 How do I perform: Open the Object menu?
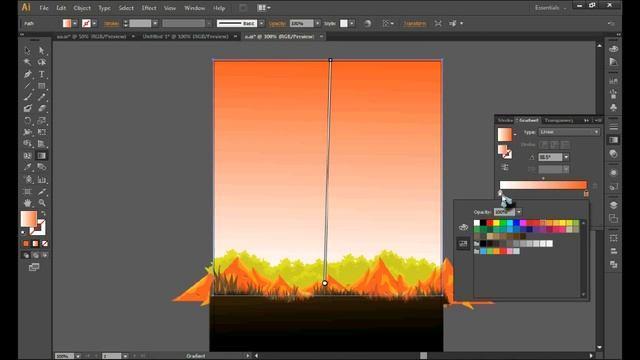pos(82,8)
